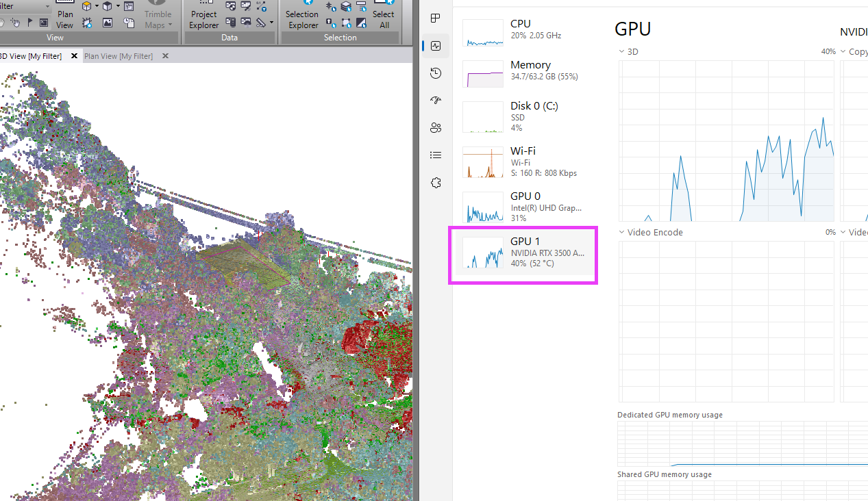Viewport: 868px width, 501px height.
Task: Switch to the Plan View [My Filter] tab
Action: pos(119,56)
